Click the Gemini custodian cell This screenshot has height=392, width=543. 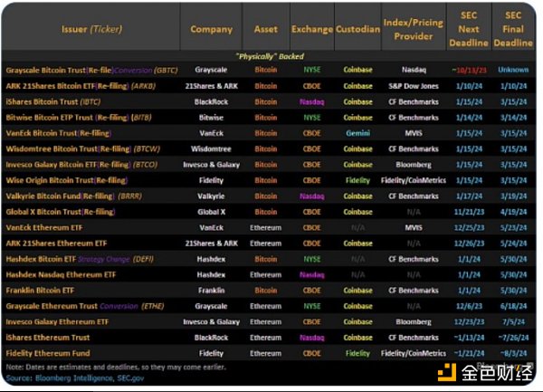[357, 132]
